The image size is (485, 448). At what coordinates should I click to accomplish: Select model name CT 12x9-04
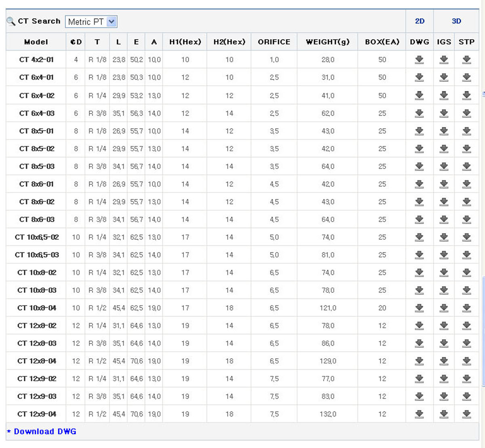pos(37,414)
